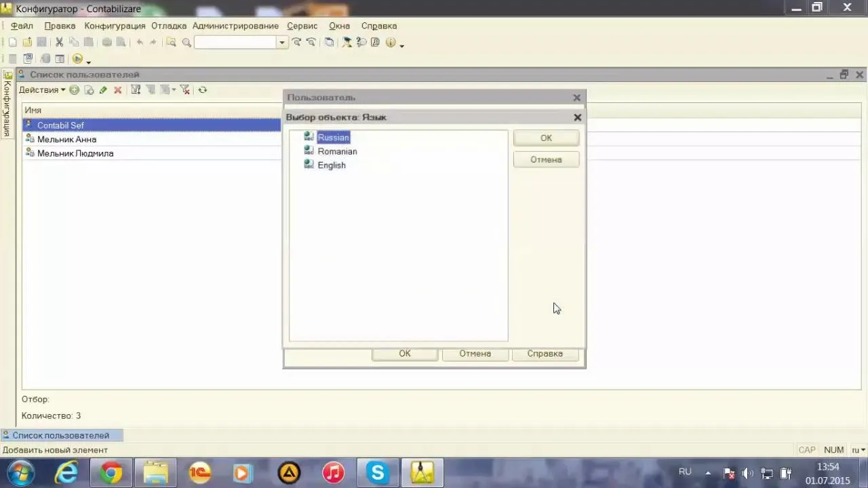Click the Cut scissors icon
Viewport: 868px width, 488px height.
coord(60,42)
